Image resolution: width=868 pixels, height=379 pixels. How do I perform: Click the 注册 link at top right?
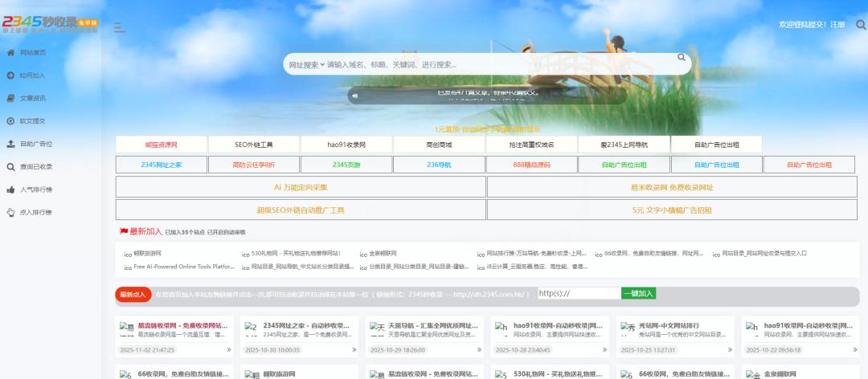(837, 25)
